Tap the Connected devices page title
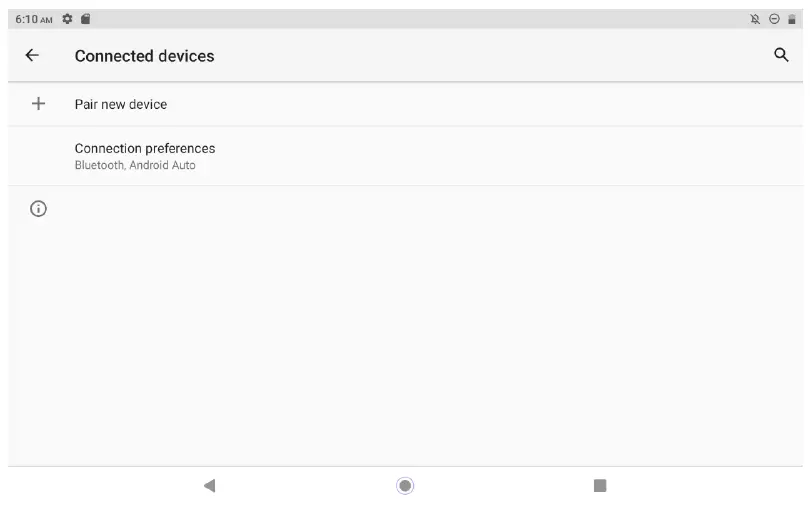 (x=145, y=56)
